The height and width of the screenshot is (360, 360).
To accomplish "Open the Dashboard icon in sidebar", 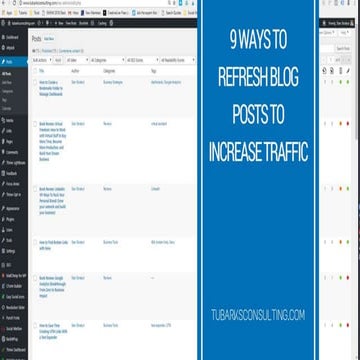I will tap(3, 37).
